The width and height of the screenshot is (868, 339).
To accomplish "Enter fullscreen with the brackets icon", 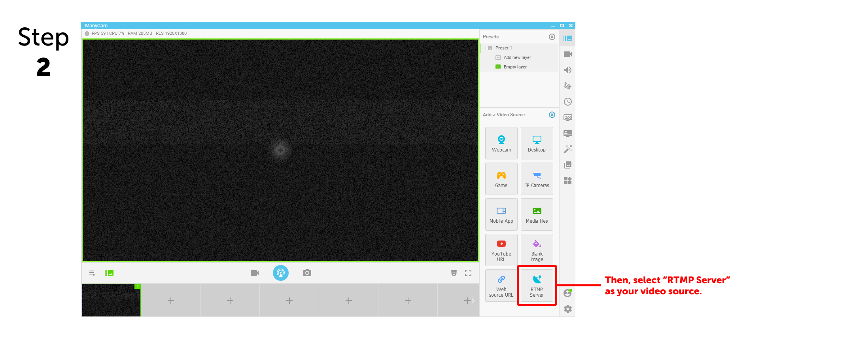I will 468,273.
